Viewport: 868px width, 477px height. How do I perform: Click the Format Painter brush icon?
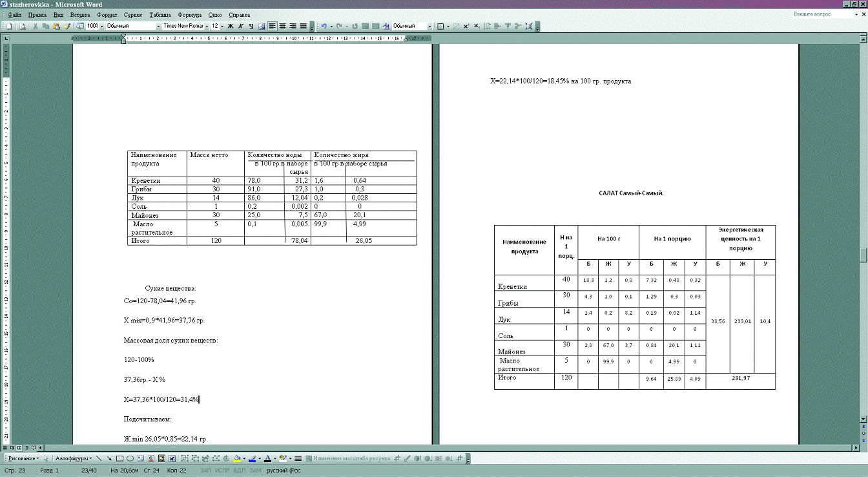click(67, 26)
